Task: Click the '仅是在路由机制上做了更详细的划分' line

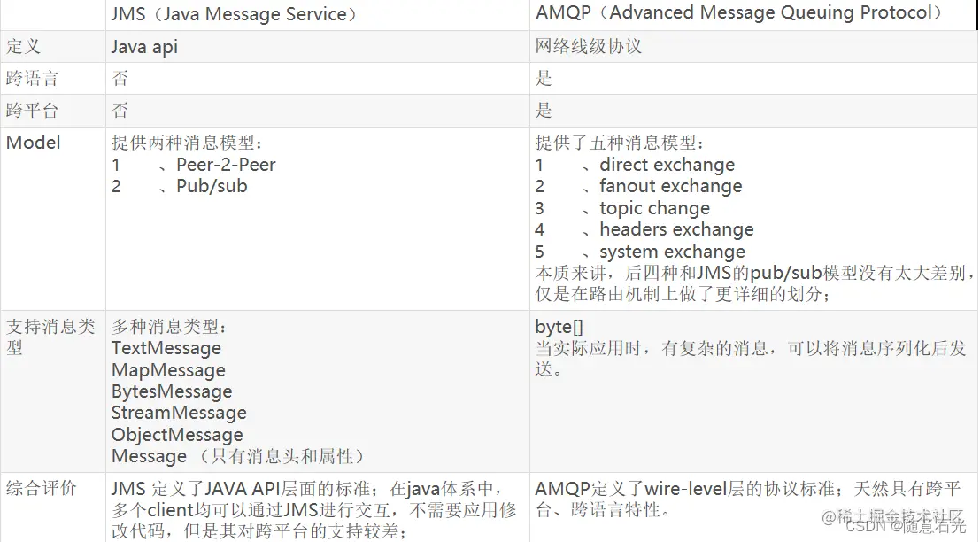Action: [683, 294]
